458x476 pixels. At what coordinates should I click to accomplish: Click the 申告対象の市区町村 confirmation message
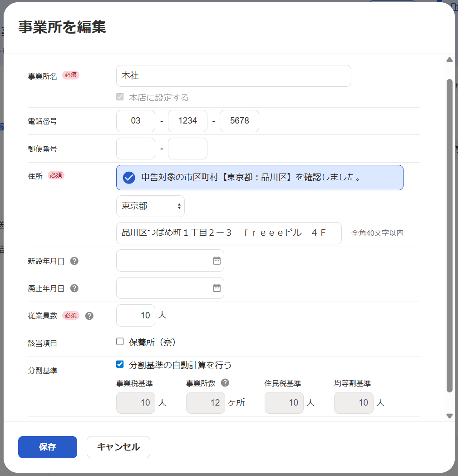point(251,177)
